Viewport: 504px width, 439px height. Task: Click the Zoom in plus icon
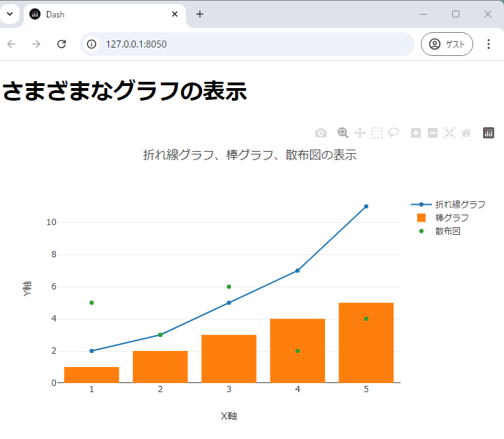416,133
